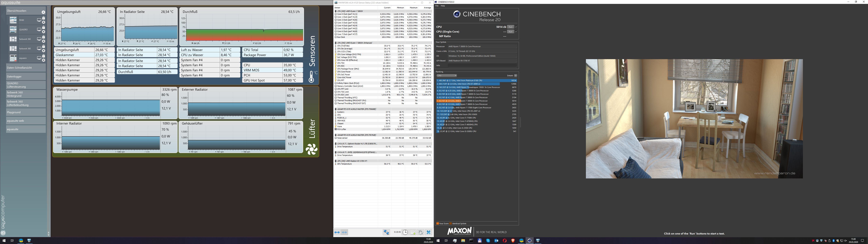Open settings gear for aquaero page
The image size is (868, 244).
point(44,60)
